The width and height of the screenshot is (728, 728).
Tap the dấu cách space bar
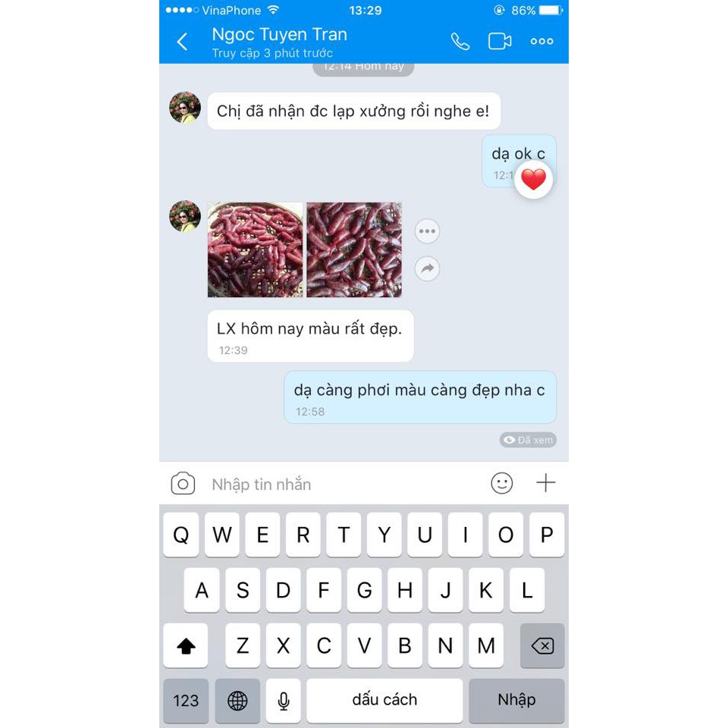coord(384,700)
